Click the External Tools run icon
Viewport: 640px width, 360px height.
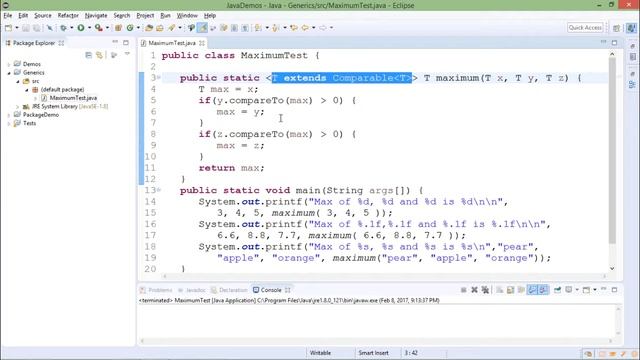click(98, 28)
